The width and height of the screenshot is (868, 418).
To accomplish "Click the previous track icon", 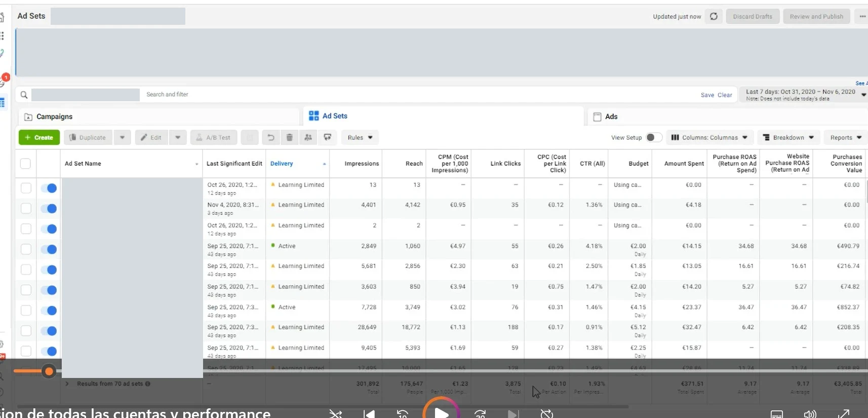I will tap(369, 414).
